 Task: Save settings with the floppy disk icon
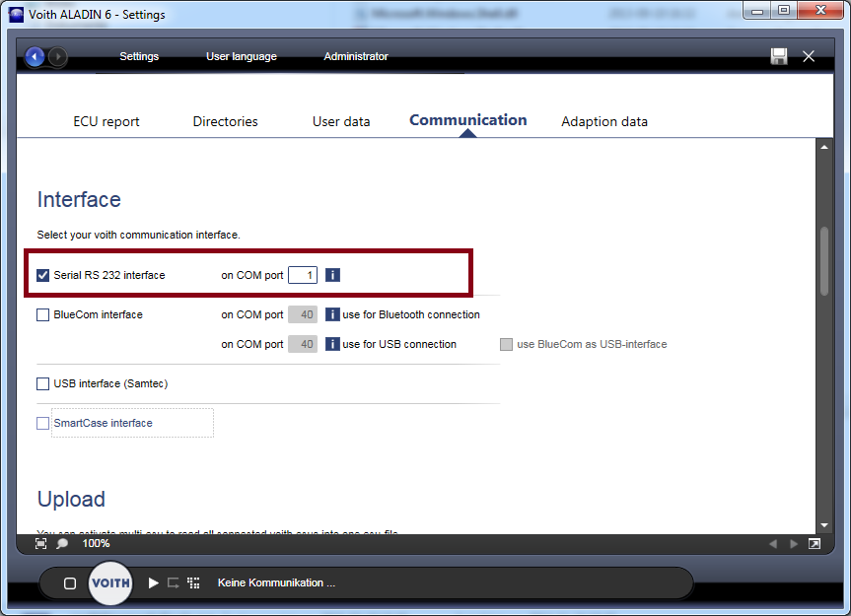779,56
